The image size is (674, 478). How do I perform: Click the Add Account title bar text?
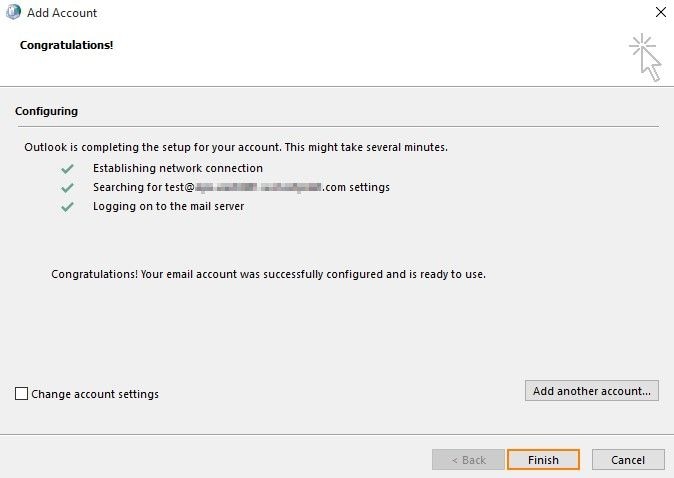[x=64, y=13]
